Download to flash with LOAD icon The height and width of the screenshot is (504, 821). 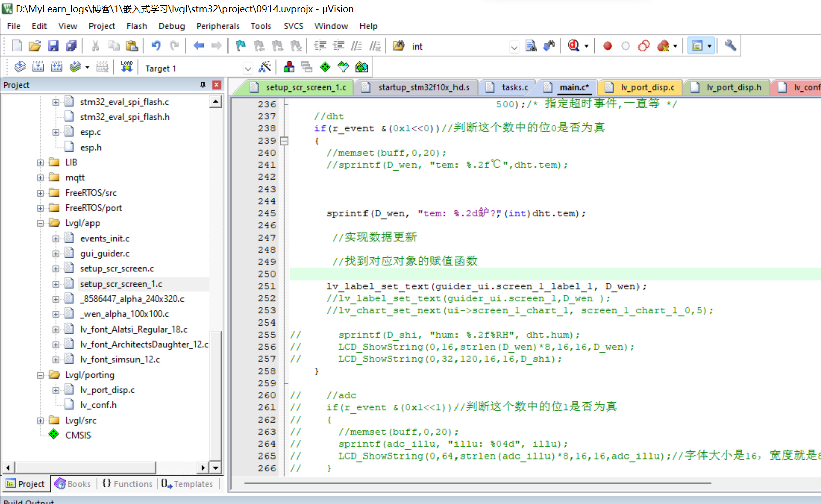tap(127, 67)
